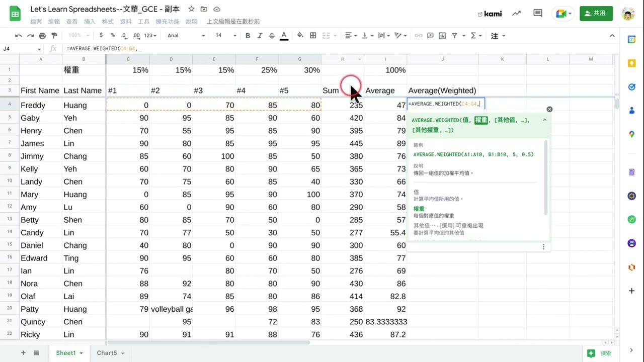Expand the vertical align dropdown
The image size is (644, 362).
(367, 36)
